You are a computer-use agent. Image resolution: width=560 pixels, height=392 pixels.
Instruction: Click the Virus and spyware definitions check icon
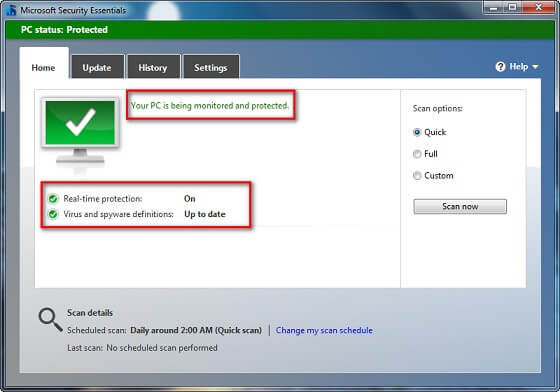tap(53, 214)
